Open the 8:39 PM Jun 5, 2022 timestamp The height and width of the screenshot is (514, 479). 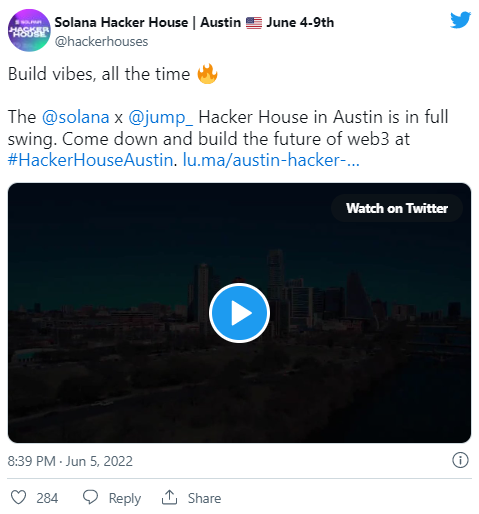(x=70, y=461)
